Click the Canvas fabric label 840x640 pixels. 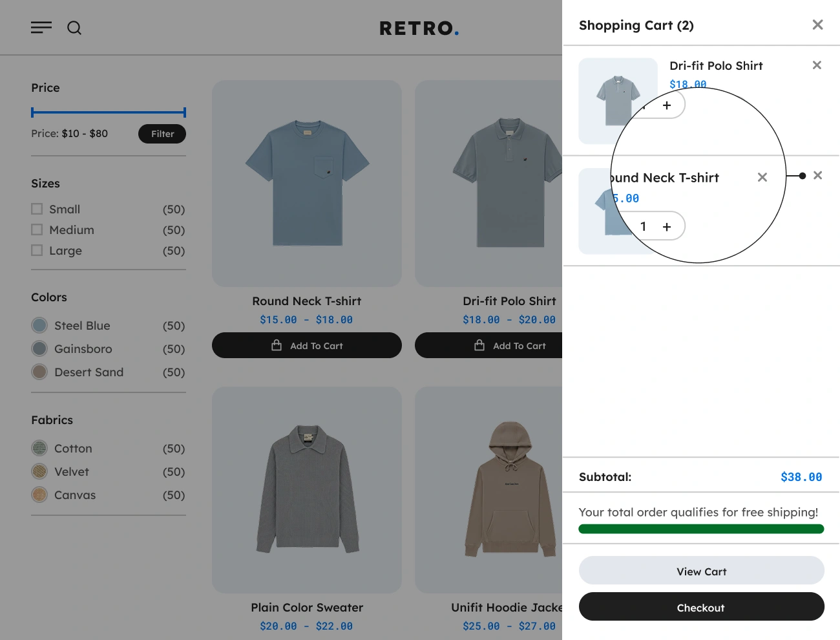(75, 495)
